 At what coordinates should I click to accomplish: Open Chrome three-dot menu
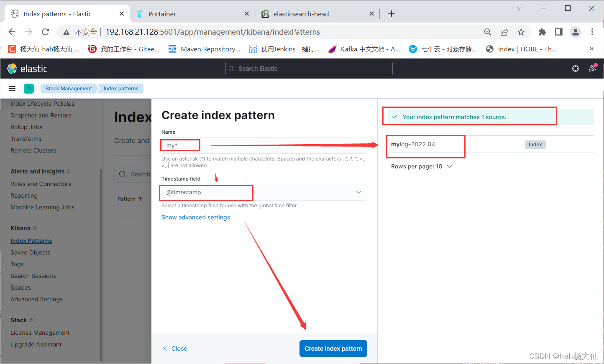(x=592, y=32)
